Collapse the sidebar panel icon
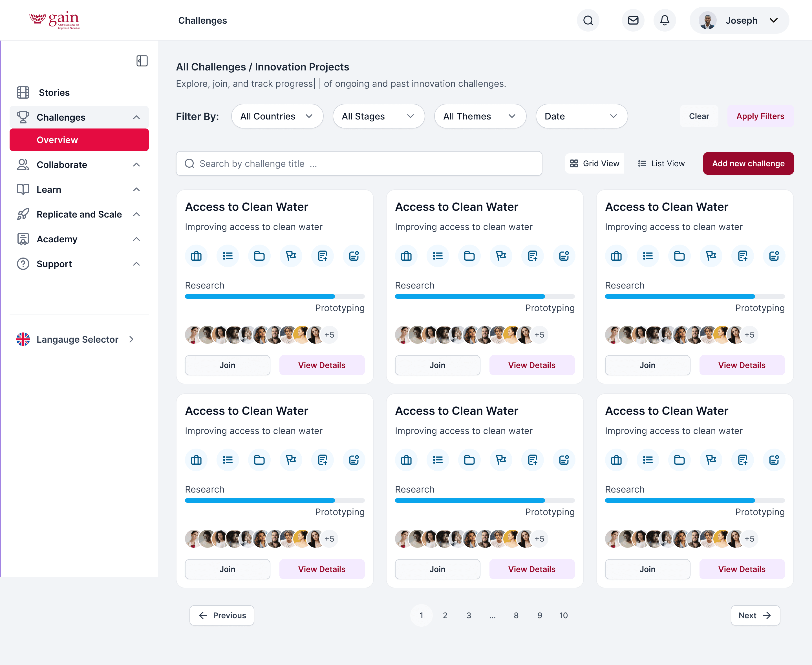812x665 pixels. click(x=142, y=61)
